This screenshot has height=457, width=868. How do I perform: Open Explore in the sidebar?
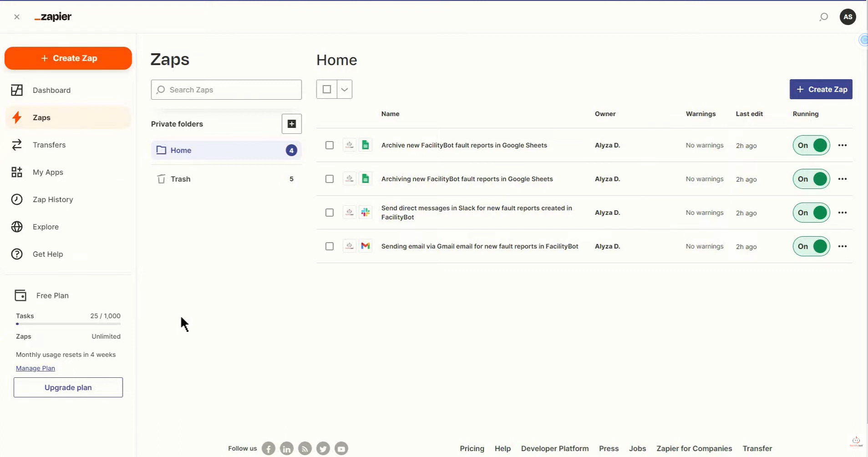point(68,227)
